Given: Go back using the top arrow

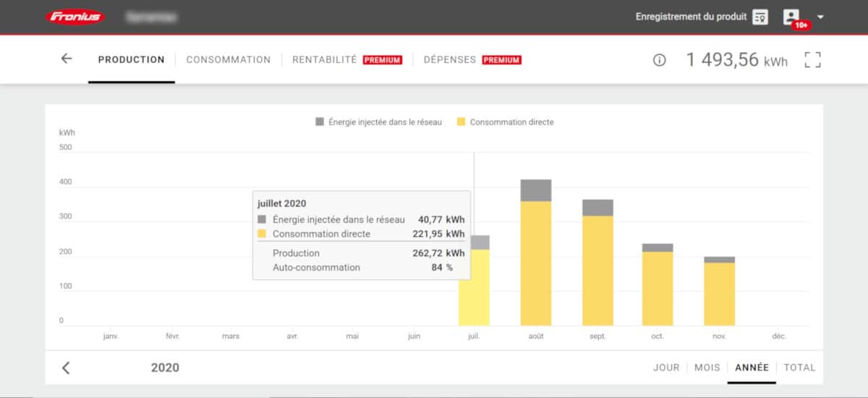Looking at the screenshot, I should click(67, 59).
